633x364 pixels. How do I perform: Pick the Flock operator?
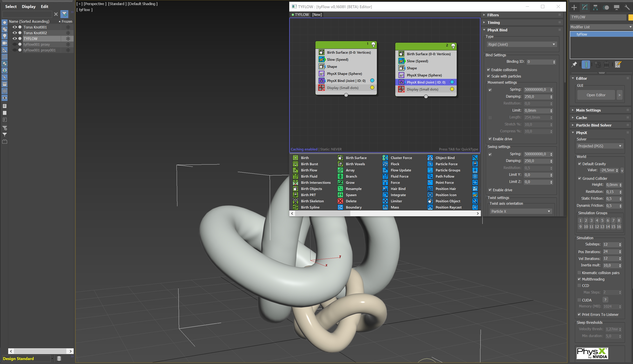395,164
